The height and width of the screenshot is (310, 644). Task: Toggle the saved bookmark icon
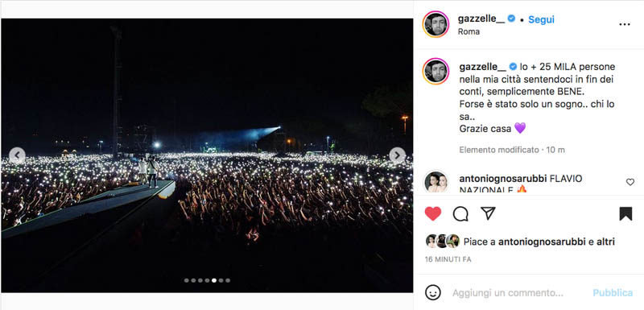click(x=625, y=213)
